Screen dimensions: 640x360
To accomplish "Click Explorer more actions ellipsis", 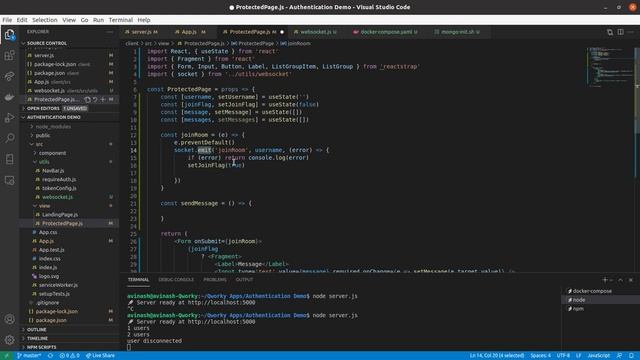I will click(110, 32).
